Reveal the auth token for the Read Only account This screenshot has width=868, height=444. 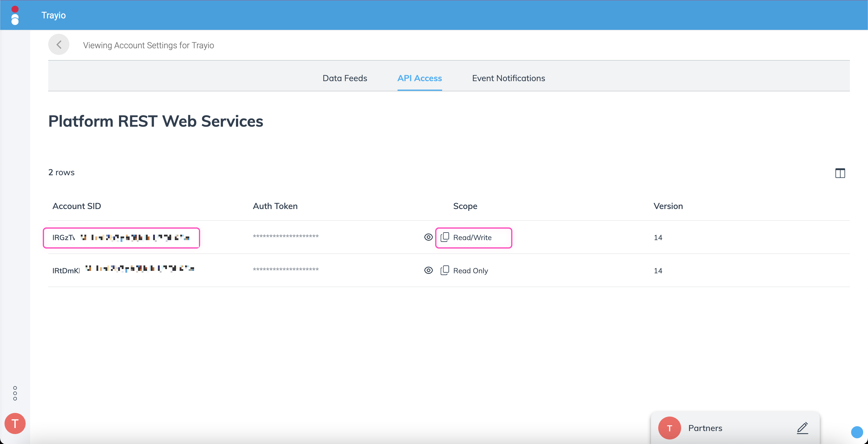coord(428,270)
